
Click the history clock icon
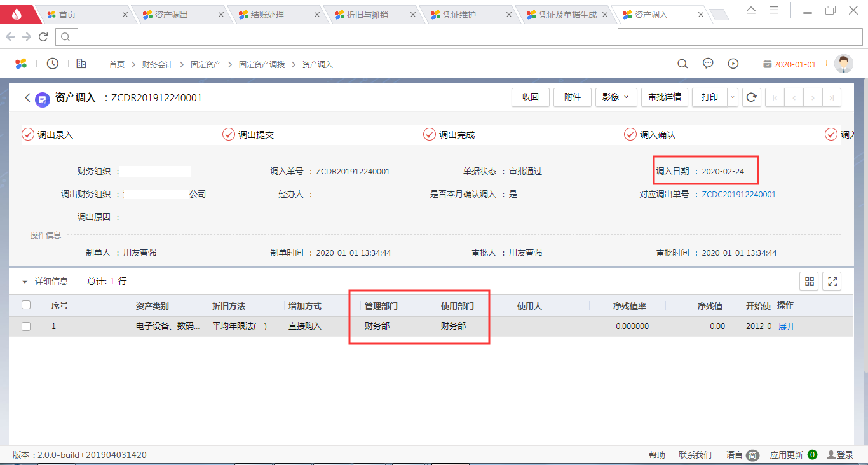coord(53,64)
